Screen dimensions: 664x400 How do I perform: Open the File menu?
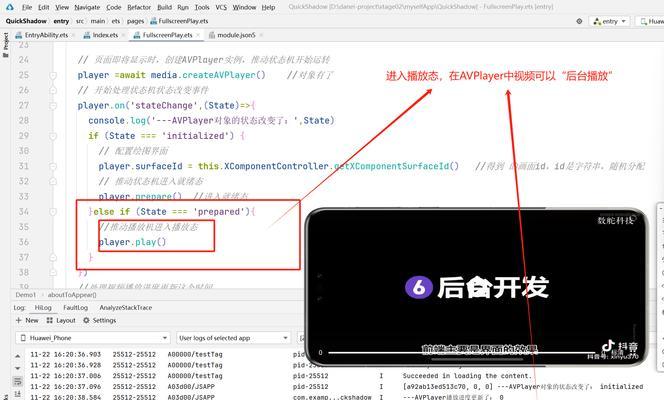[27, 7]
